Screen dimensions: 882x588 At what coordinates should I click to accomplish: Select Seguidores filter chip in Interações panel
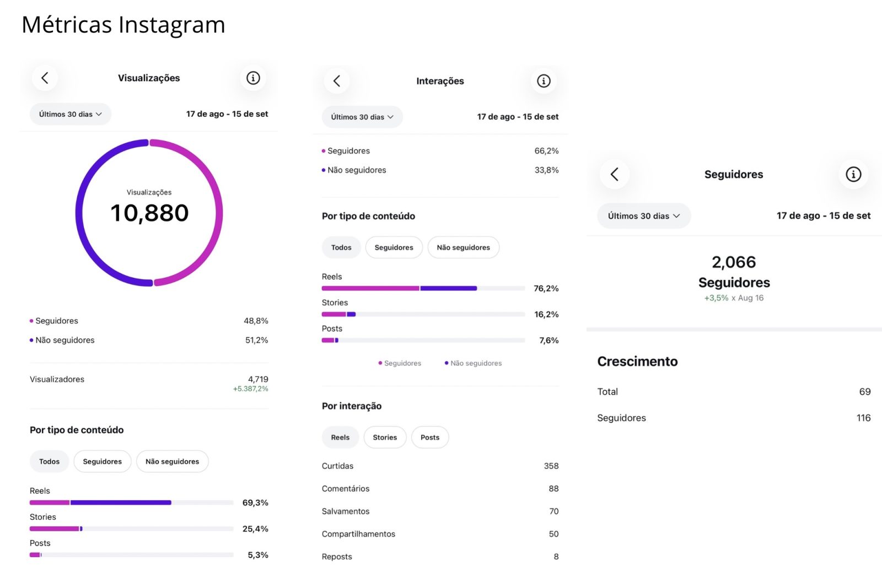(x=394, y=247)
